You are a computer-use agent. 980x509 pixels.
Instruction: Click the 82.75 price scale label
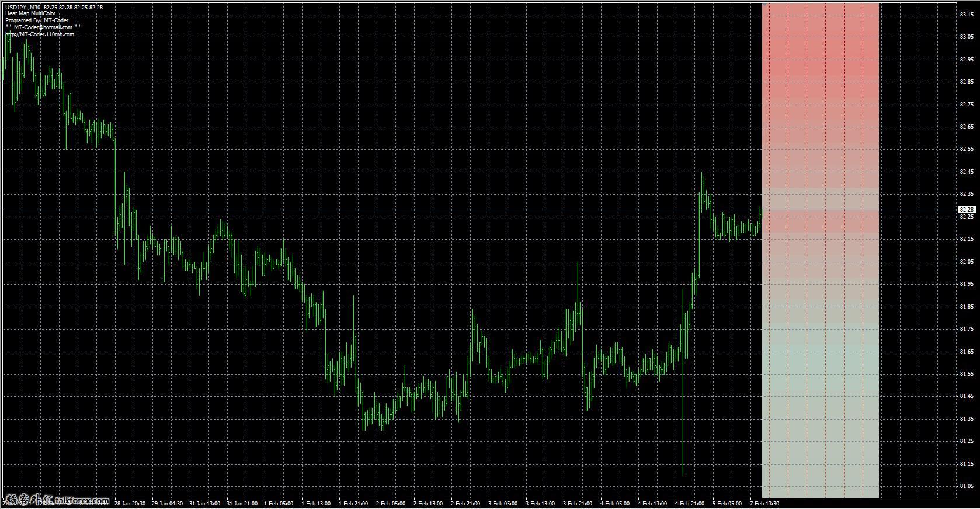point(967,104)
